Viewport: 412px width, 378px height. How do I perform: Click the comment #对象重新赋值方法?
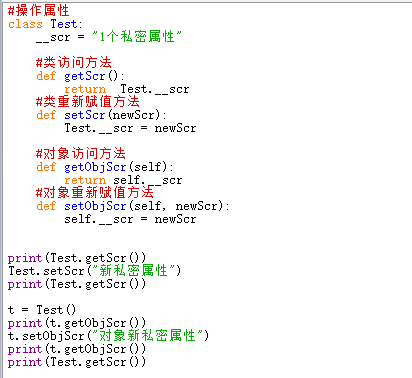(95, 193)
